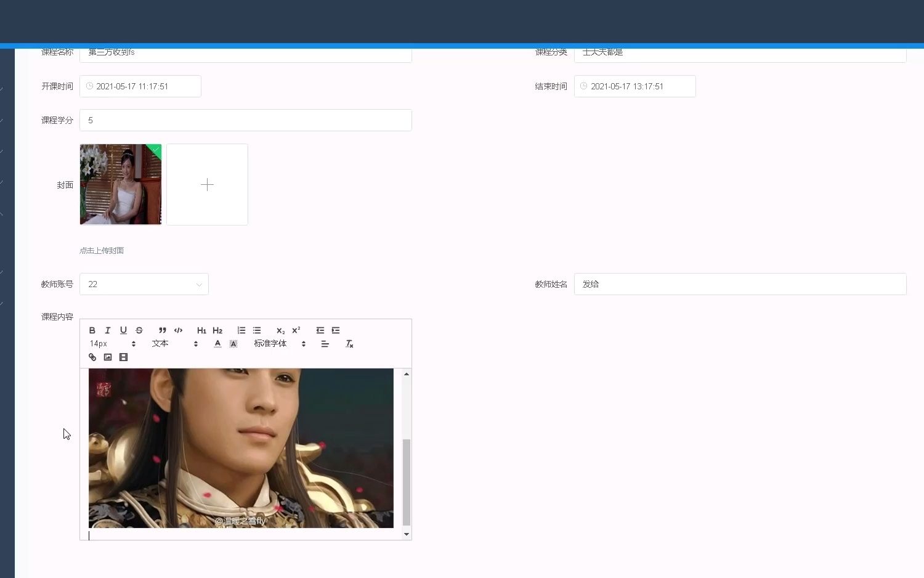
Task: Open the text alignment options
Action: [325, 344]
